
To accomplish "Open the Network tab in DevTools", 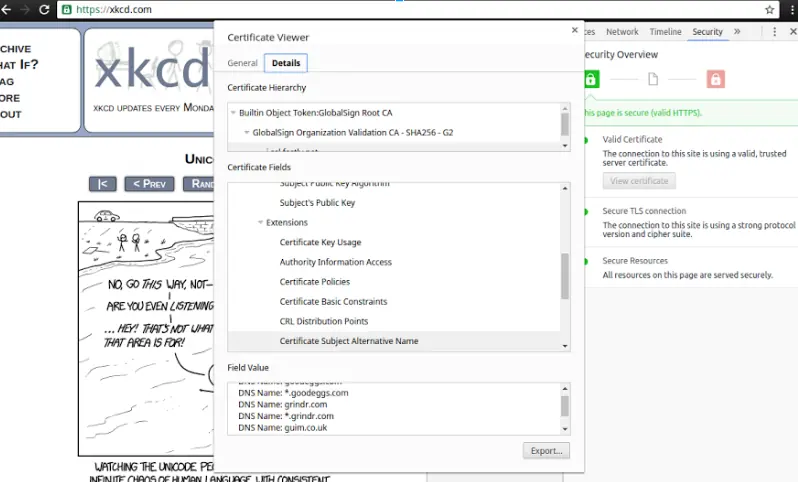I will tap(622, 32).
